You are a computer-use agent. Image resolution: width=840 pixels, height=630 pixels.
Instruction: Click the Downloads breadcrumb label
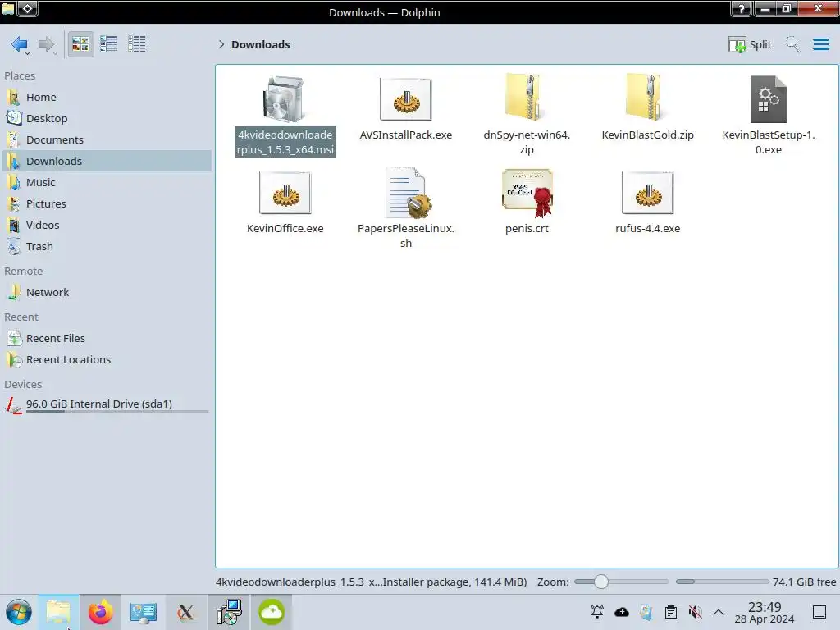[x=261, y=44]
